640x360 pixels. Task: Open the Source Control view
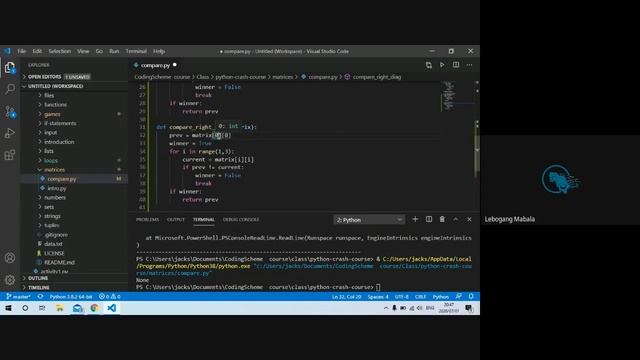pyautogui.click(x=10, y=111)
